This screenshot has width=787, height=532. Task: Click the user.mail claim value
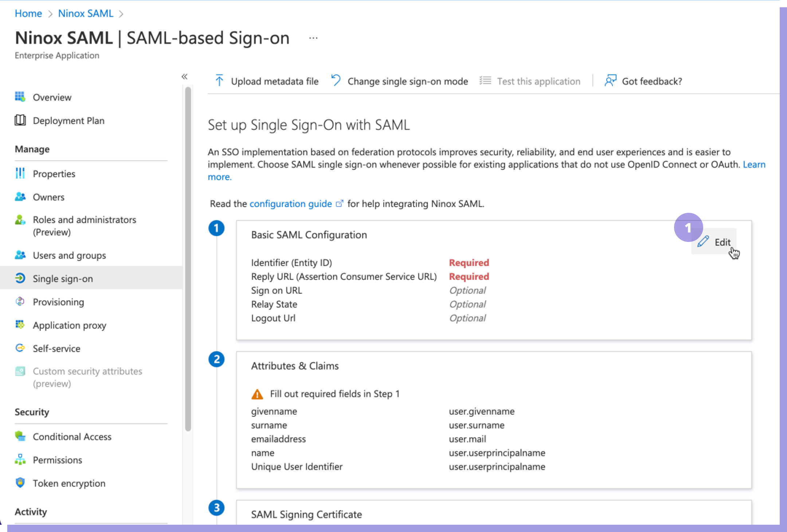(467, 439)
